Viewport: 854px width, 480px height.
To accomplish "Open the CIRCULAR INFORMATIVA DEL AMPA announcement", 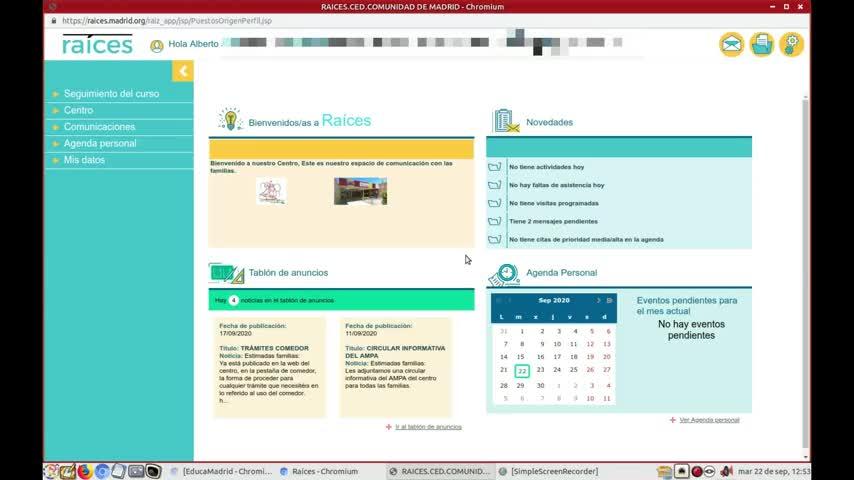I will 395,367.
